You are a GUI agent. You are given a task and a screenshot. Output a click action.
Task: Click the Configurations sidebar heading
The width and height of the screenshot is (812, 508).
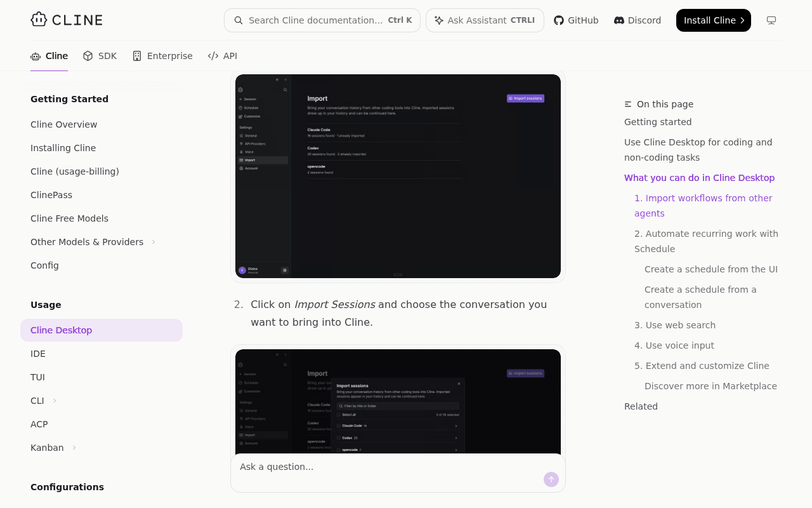coord(67,487)
